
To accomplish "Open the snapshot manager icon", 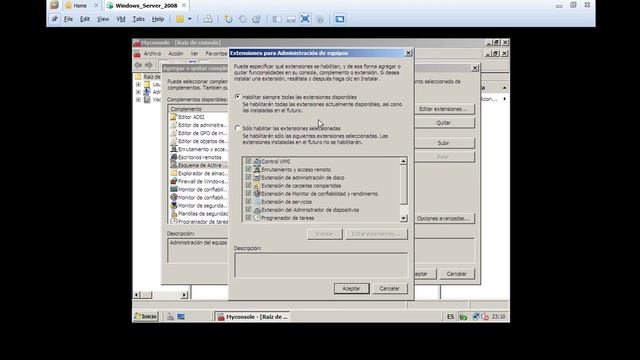I will (257, 19).
